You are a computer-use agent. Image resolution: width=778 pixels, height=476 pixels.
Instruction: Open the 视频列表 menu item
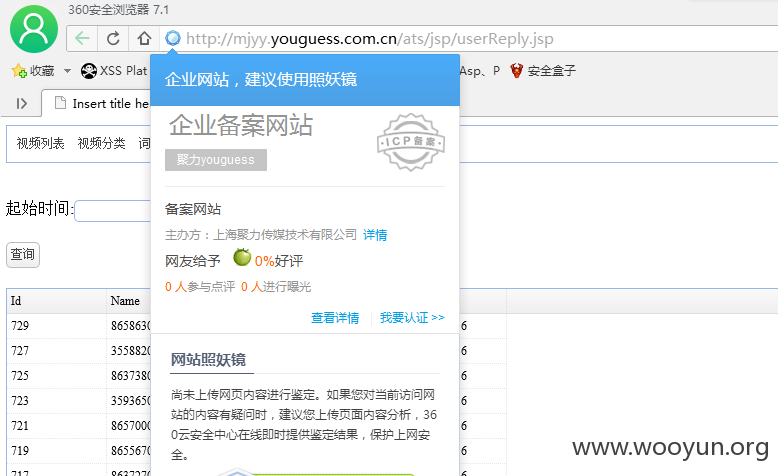(x=40, y=143)
